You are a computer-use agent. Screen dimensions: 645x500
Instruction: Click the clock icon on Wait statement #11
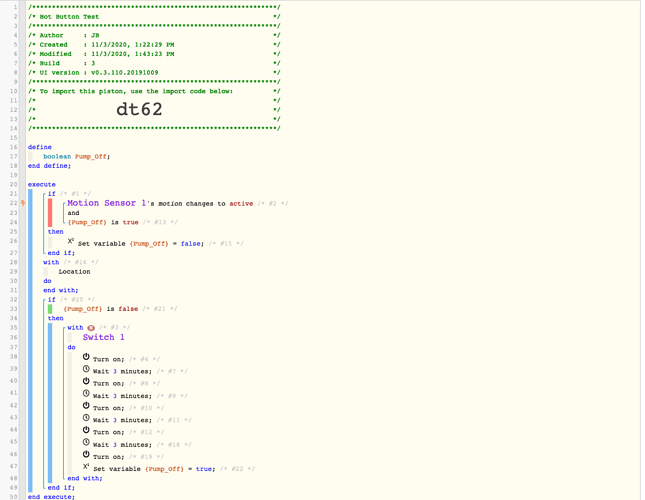pos(86,417)
